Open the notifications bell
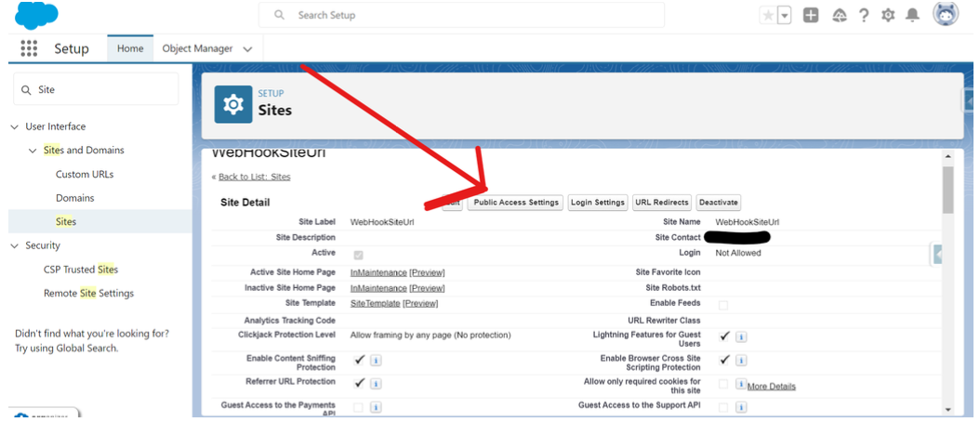Screen dimensions: 980x422 (913, 16)
